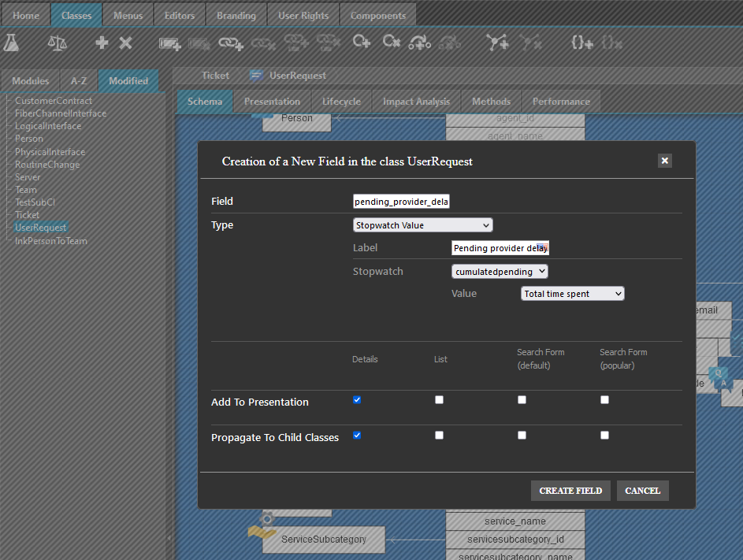Click the plus add class icon
The height and width of the screenshot is (560, 743).
tap(102, 43)
